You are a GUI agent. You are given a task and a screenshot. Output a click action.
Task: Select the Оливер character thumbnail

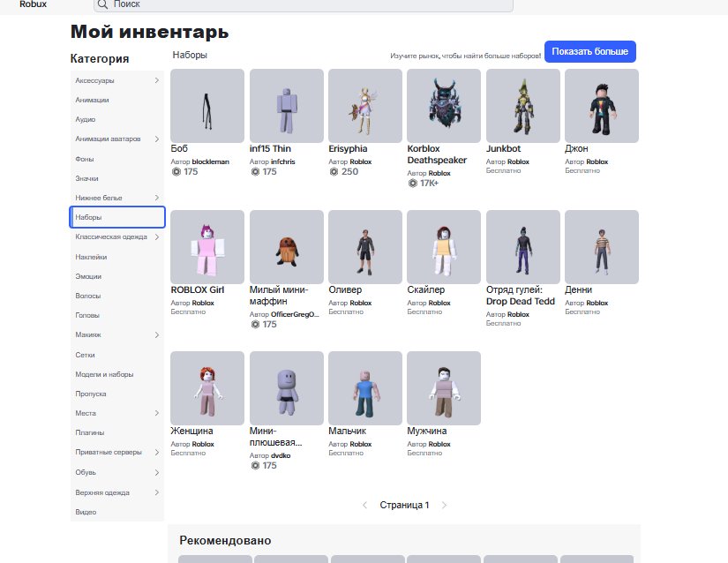coord(365,247)
